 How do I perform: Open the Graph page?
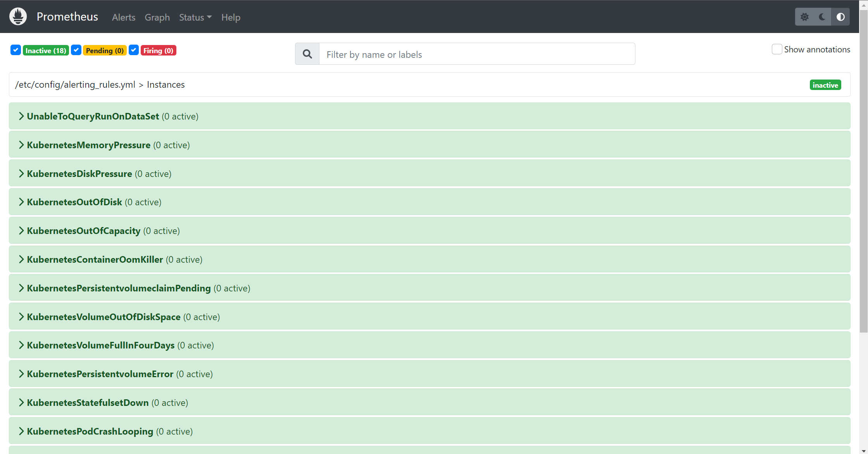(157, 17)
